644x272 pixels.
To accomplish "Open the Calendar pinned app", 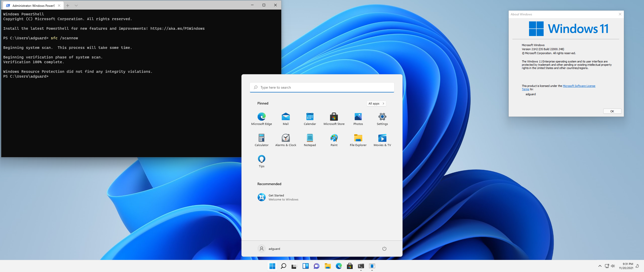I will coord(310,119).
